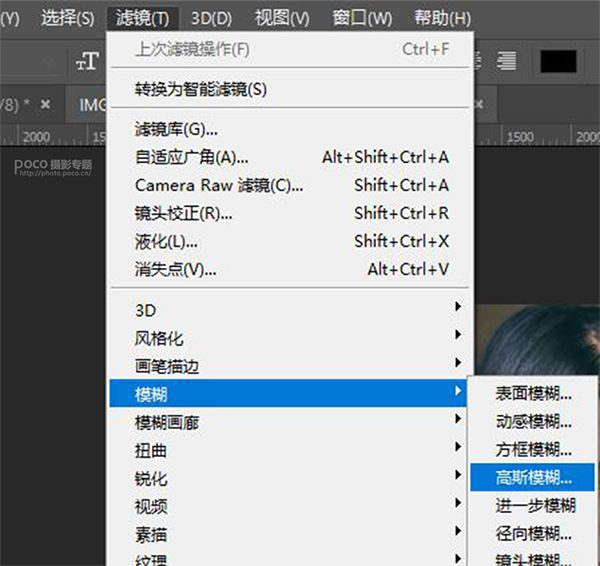600x566 pixels.
Task: Click the right-align text icon
Action: pyautogui.click(x=506, y=61)
